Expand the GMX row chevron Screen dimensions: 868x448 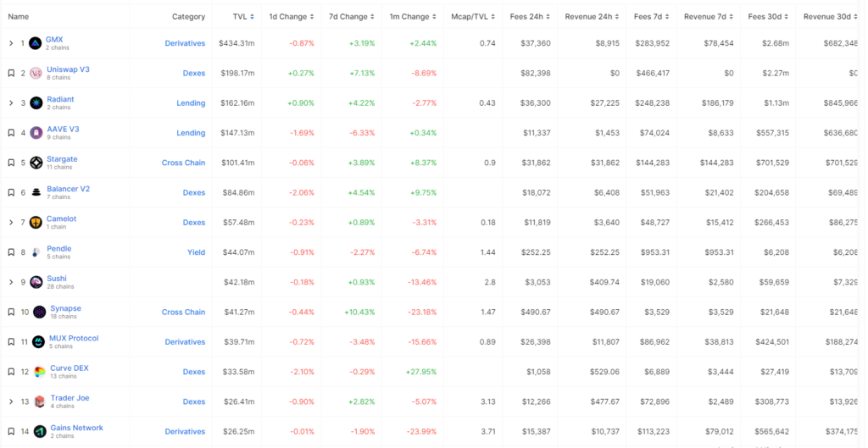(11, 43)
